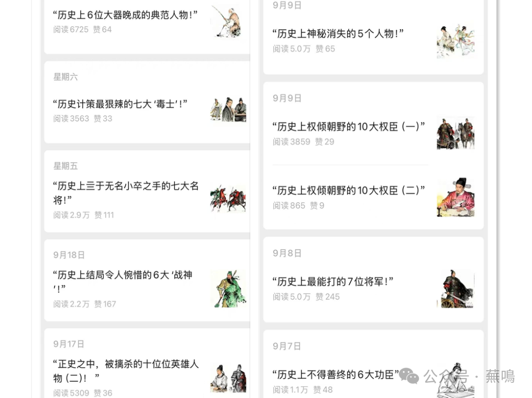Tap the mounted warriors thumbnail
This screenshot has height=398, width=532.
coord(228,198)
